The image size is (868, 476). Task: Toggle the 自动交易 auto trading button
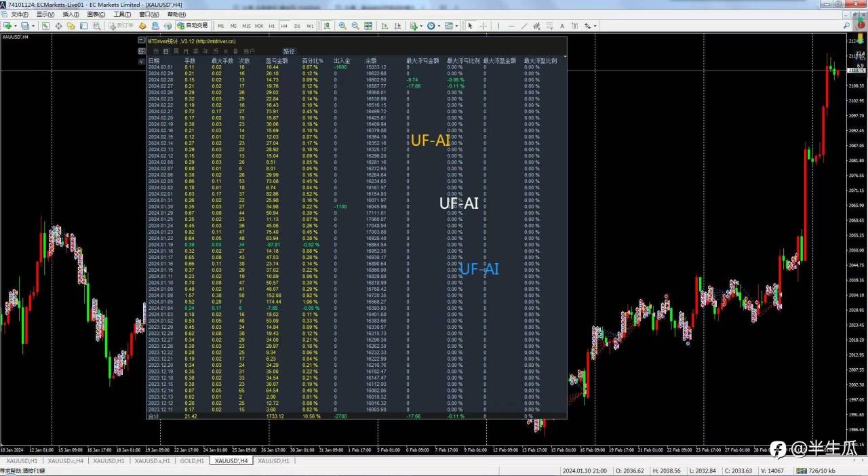coord(191,26)
